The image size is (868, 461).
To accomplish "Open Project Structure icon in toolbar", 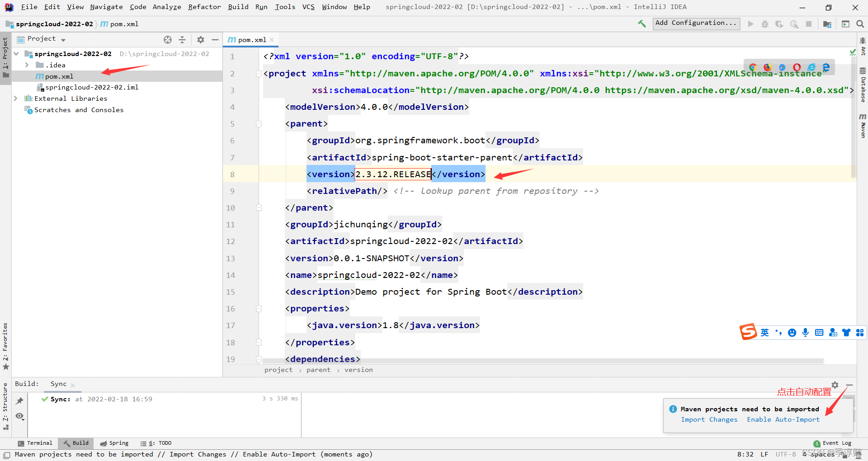I will point(827,24).
